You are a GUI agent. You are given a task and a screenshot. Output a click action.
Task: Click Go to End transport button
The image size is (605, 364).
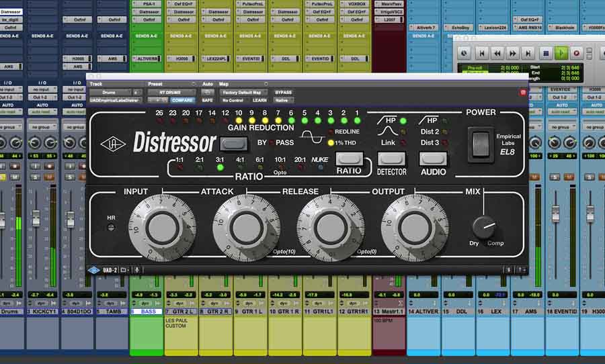528,53
